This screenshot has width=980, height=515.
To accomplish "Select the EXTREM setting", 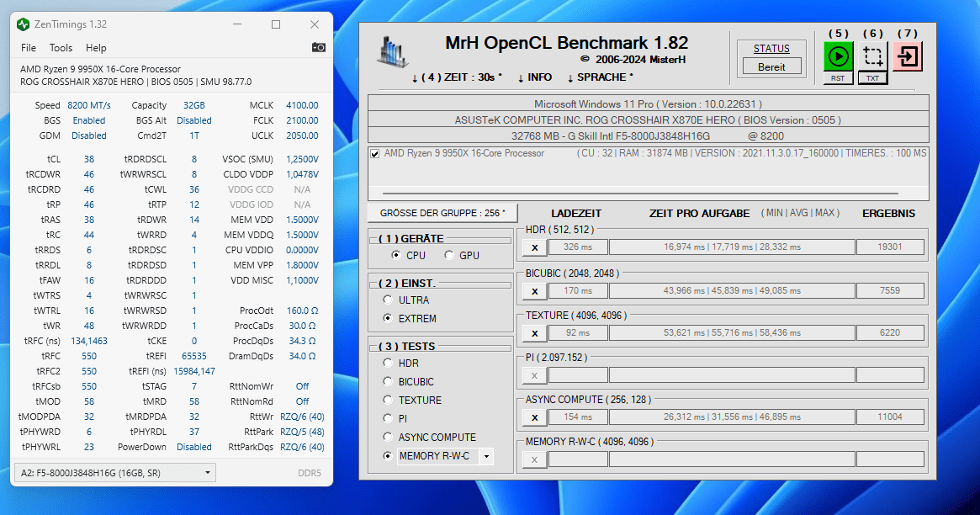I will tap(388, 318).
